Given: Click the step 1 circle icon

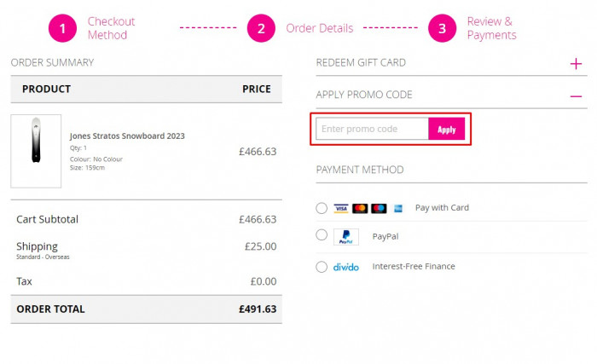Looking at the screenshot, I should [62, 28].
